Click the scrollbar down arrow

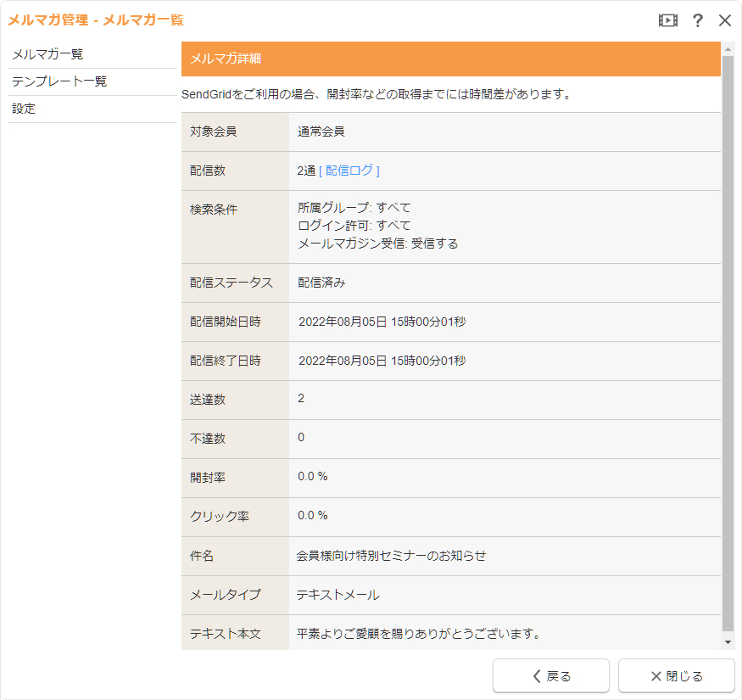pos(728,642)
